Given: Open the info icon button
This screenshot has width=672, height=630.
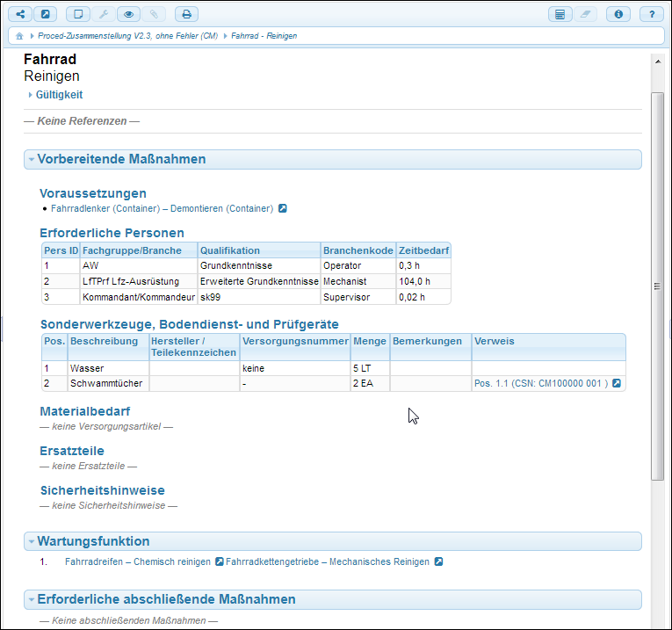Looking at the screenshot, I should 618,14.
